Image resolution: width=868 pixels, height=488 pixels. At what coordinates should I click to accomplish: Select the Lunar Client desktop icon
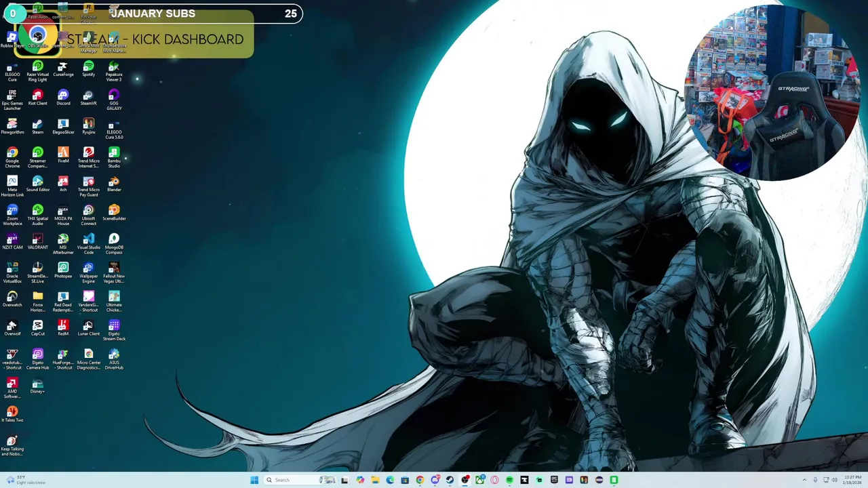coord(88,328)
